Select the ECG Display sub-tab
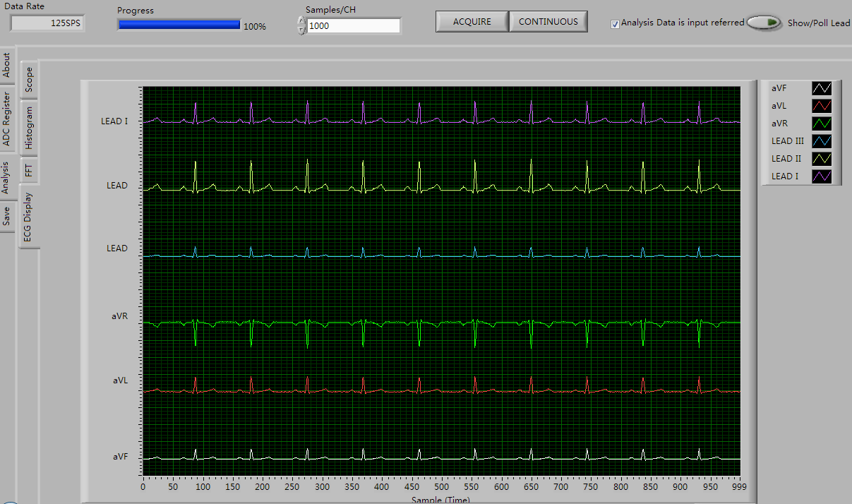Screen dimensions: 852x504 [28, 217]
